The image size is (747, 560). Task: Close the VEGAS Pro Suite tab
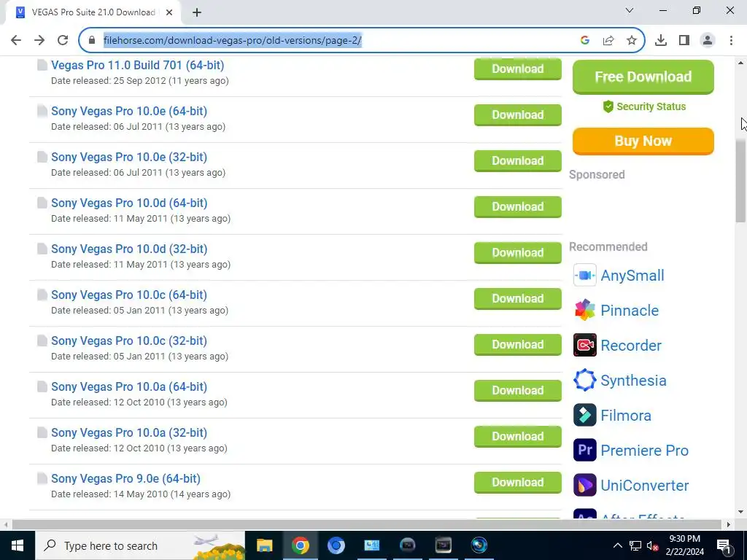tap(169, 12)
